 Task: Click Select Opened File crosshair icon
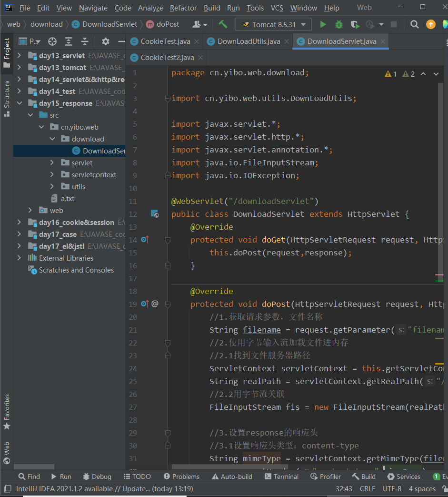52,41
